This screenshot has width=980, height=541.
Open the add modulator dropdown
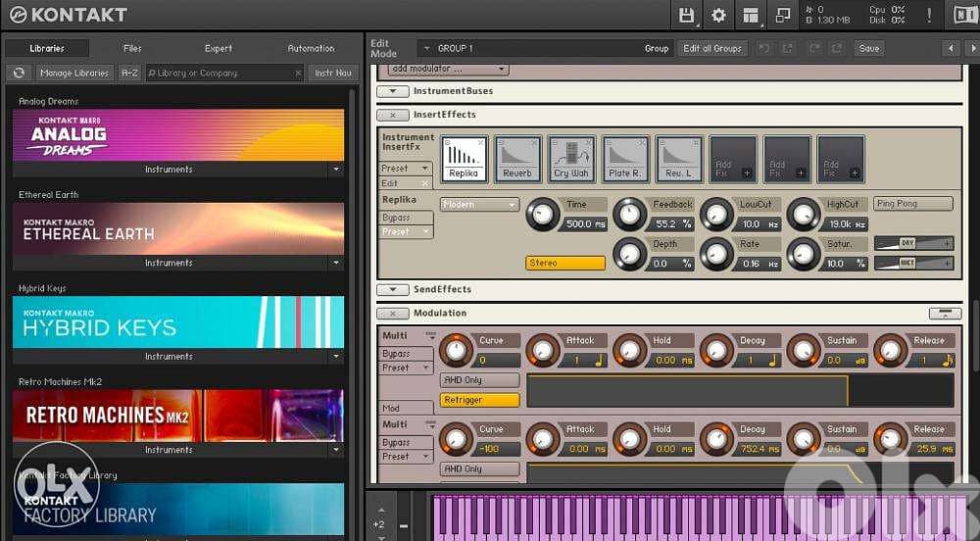pos(448,69)
